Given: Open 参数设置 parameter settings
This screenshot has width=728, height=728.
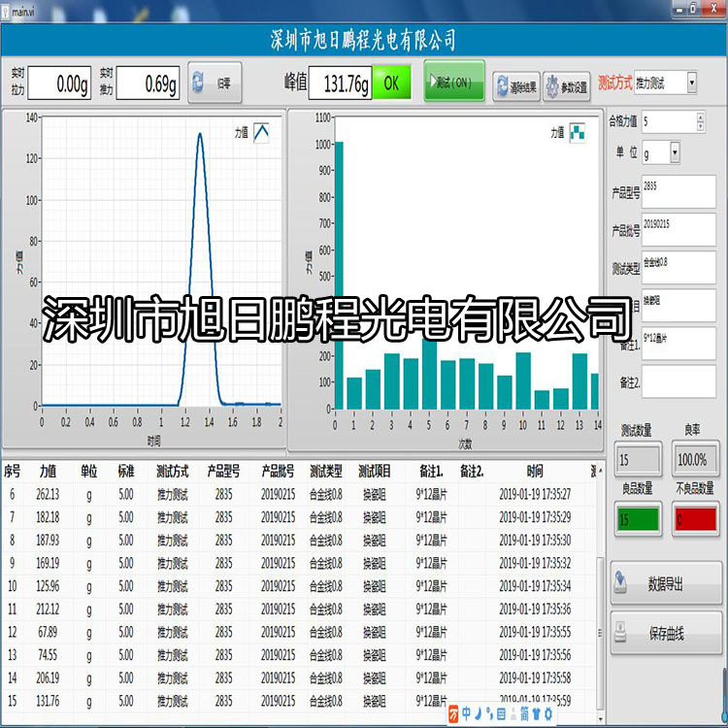Looking at the screenshot, I should [567, 86].
